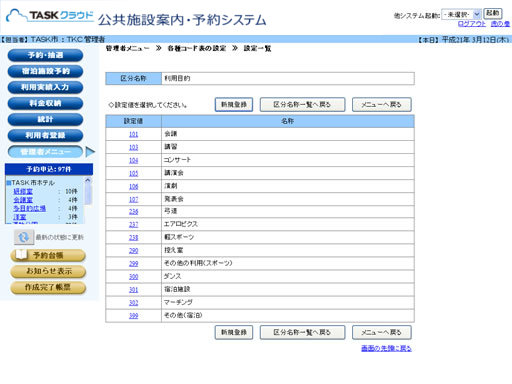Image resolution: width=512 pixels, height=384 pixels.
Task: Open setting value 236 link
Action: [133, 212]
